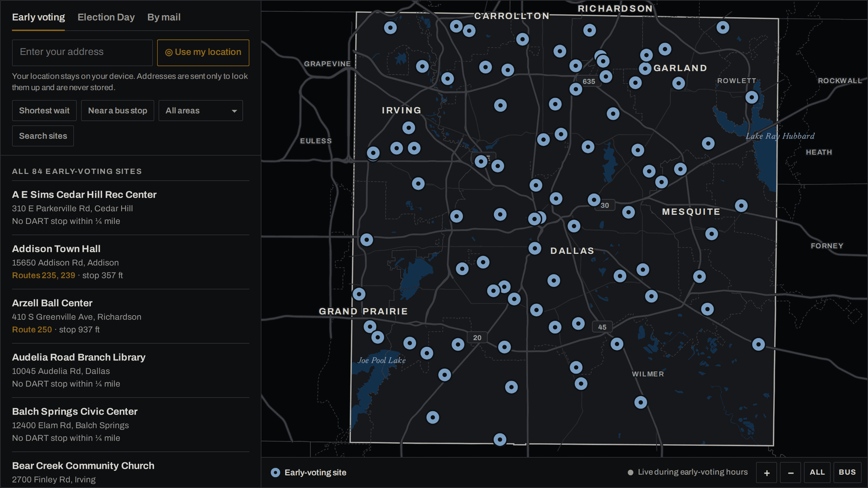Select the Early voting tab
868x488 pixels.
pos(38,17)
